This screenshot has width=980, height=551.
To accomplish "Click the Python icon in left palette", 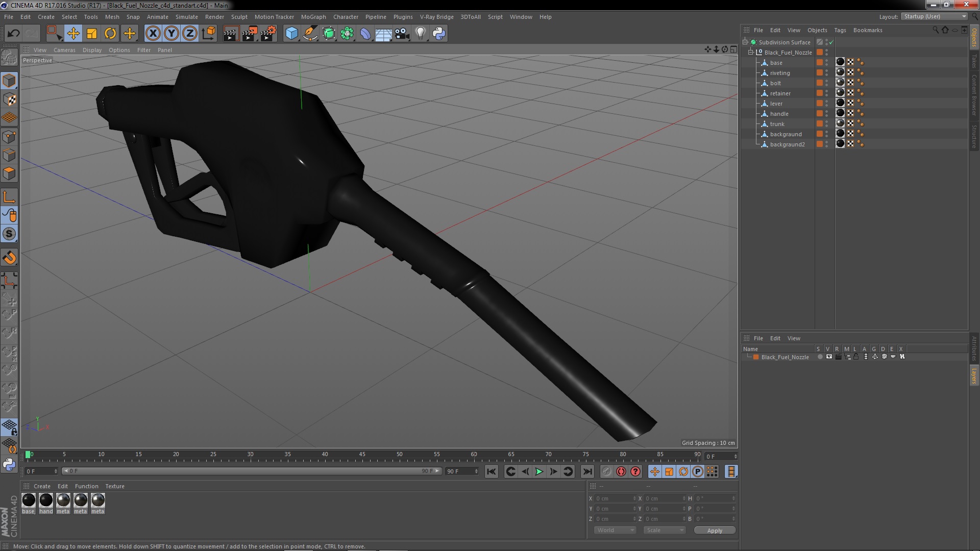I will coord(9,464).
